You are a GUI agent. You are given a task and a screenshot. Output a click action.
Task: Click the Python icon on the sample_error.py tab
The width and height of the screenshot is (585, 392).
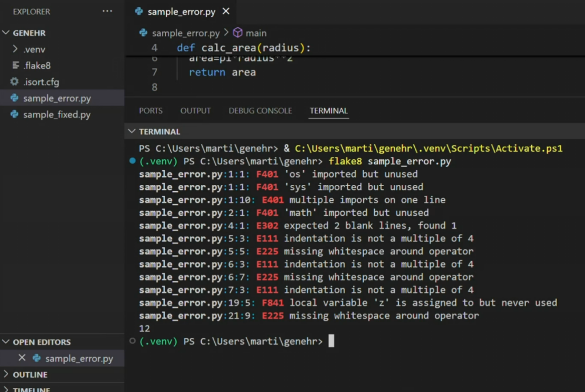coord(139,11)
